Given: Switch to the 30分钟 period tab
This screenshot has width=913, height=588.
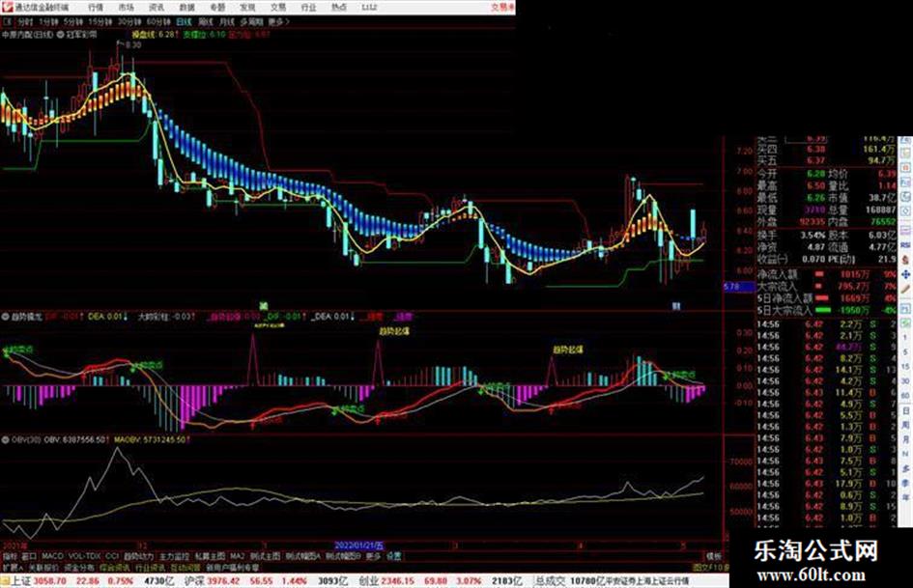Looking at the screenshot, I should coord(129,22).
